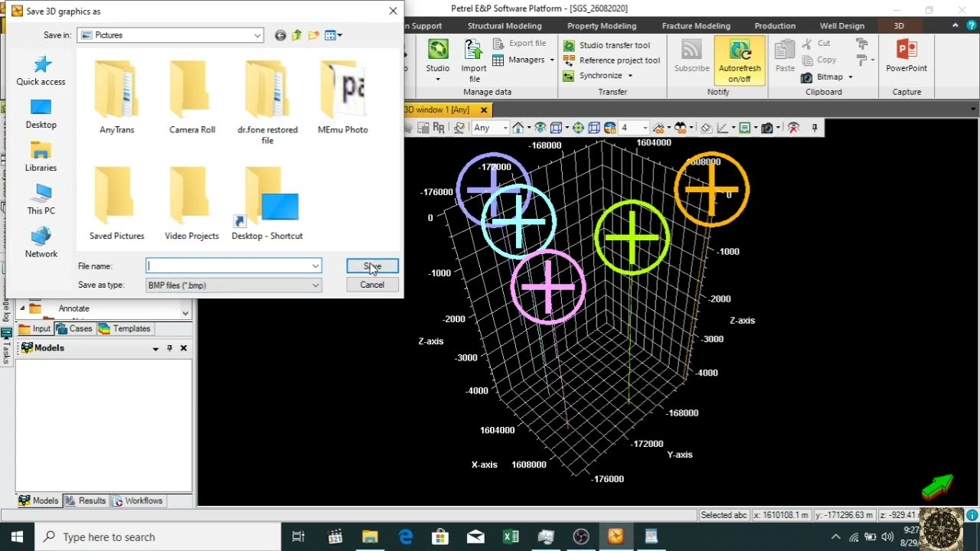
Task: Open the Studio ribbon tool
Action: [438, 60]
